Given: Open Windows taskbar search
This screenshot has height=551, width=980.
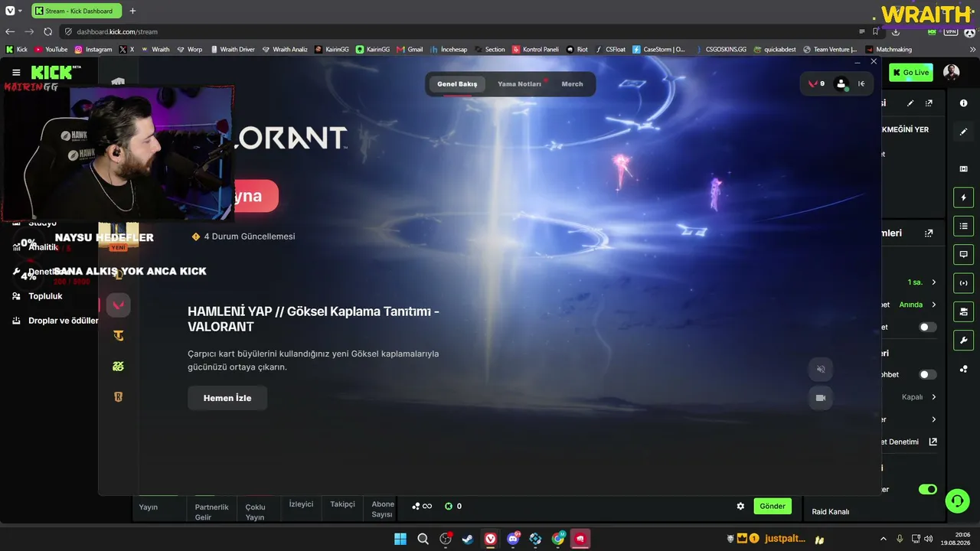Looking at the screenshot, I should pyautogui.click(x=423, y=539).
